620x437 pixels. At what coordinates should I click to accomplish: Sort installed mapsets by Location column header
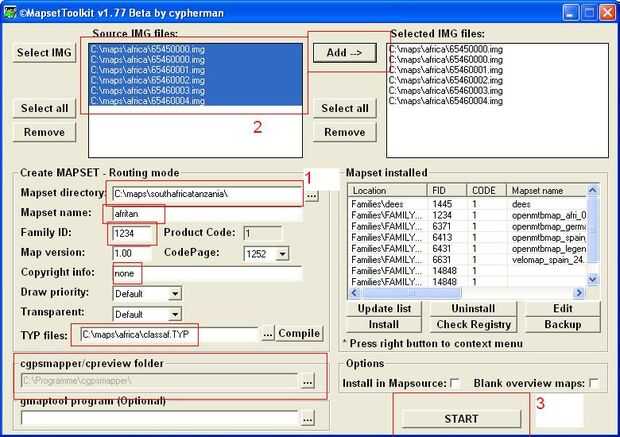388,191
